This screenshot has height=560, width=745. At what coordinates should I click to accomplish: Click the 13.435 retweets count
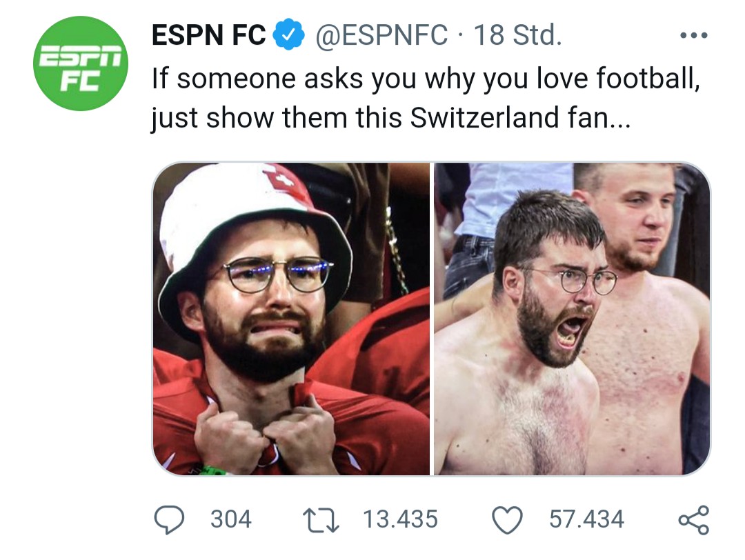coord(400,519)
